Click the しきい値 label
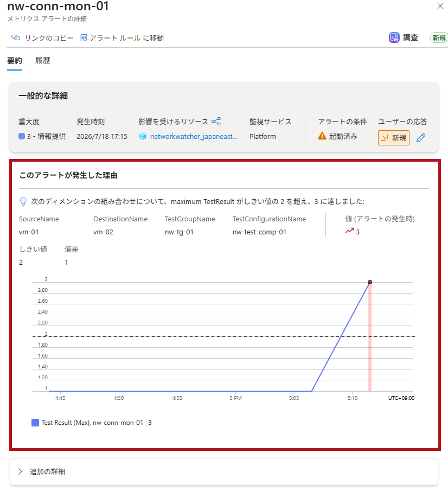The width and height of the screenshot is (448, 497). (x=33, y=250)
